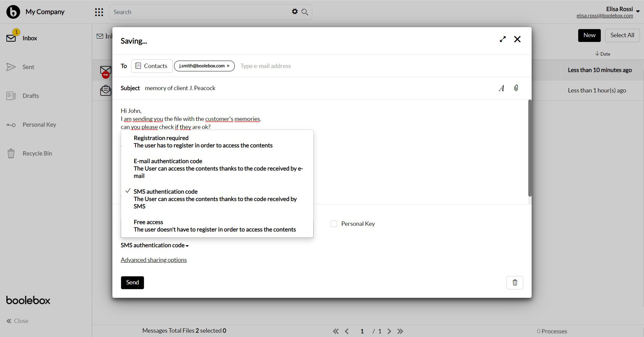This screenshot has width=644, height=337.
Task: Click the search settings gear icon
Action: pyautogui.click(x=294, y=12)
